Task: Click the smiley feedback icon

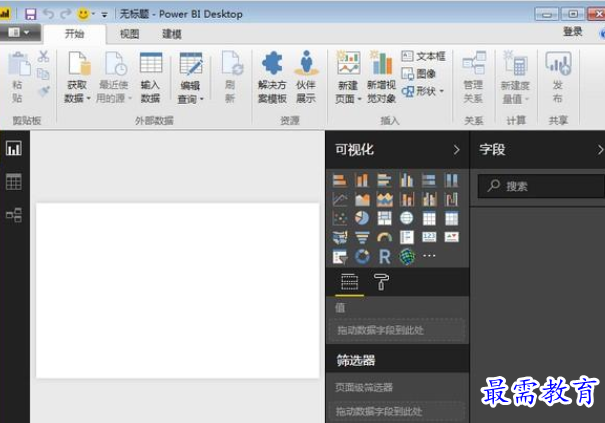Action: [83, 14]
